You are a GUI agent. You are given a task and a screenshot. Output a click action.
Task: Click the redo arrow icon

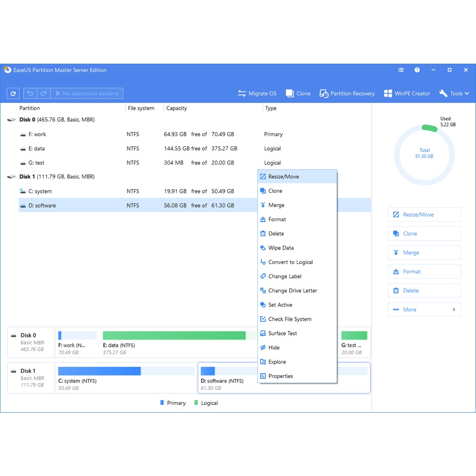(x=43, y=93)
